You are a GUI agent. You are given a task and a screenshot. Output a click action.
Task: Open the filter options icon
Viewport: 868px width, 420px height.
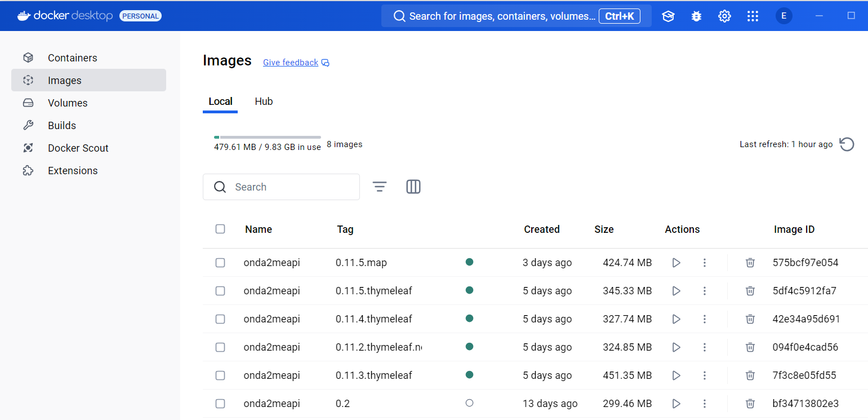(x=380, y=187)
